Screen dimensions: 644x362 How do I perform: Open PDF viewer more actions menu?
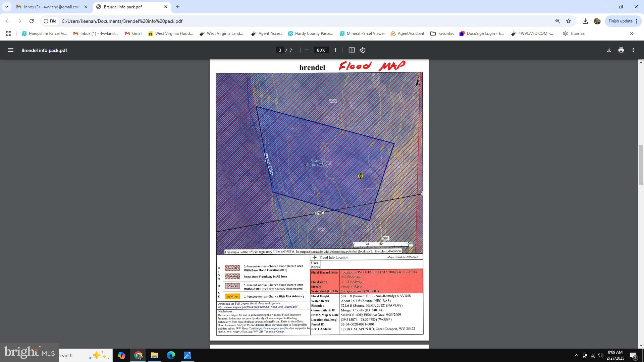(633, 50)
